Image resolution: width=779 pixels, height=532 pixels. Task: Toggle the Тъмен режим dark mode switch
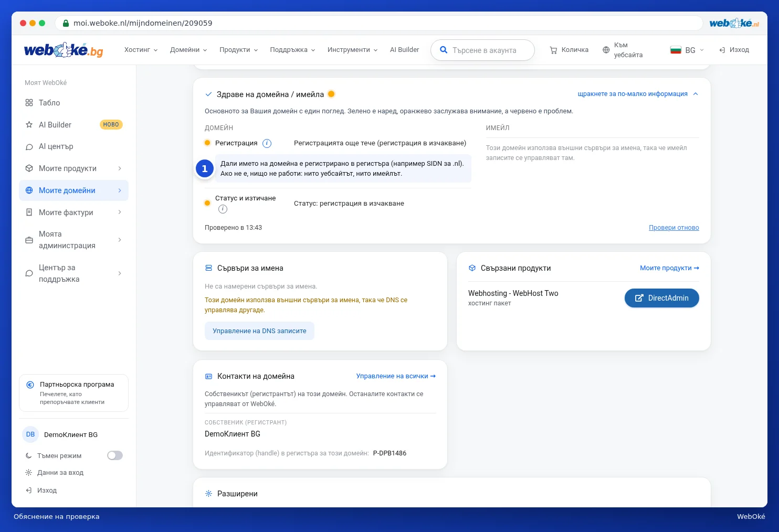tap(115, 455)
